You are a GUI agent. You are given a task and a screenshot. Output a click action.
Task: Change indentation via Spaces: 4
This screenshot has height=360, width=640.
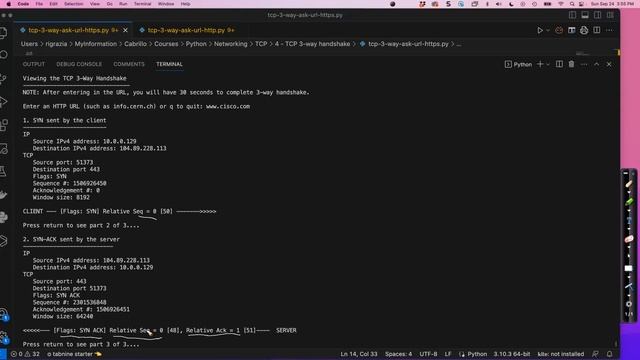pyautogui.click(x=398, y=354)
